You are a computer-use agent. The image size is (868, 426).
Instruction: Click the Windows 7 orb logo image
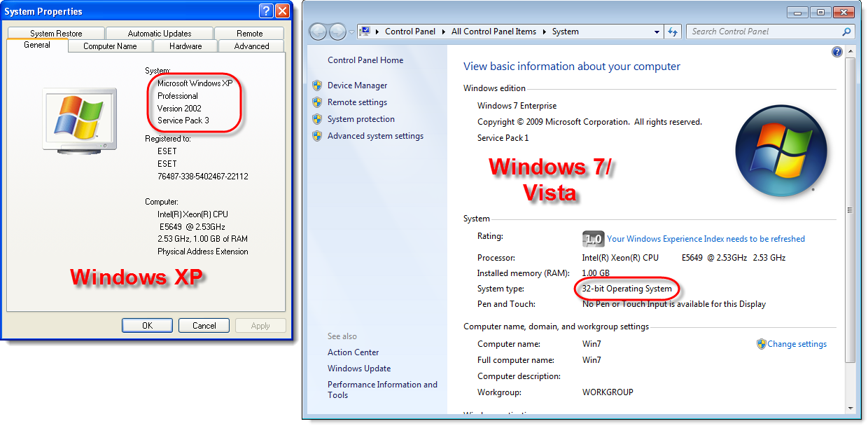(781, 151)
